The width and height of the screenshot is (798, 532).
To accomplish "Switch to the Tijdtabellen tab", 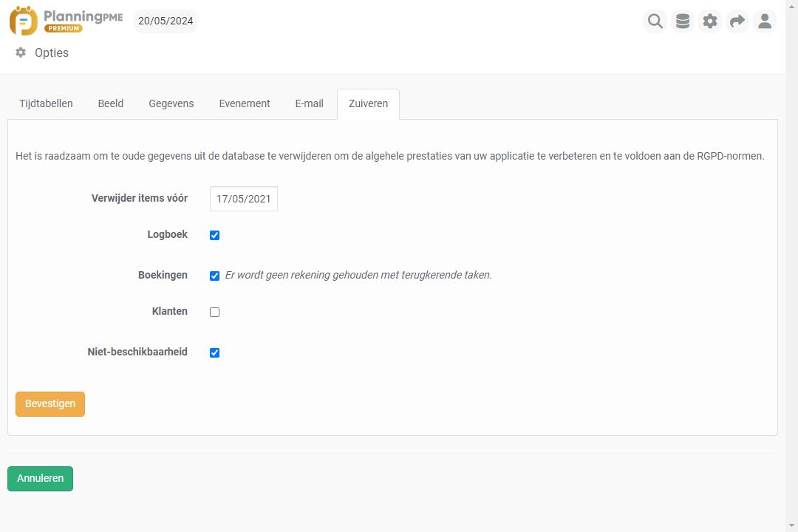I will tap(46, 104).
